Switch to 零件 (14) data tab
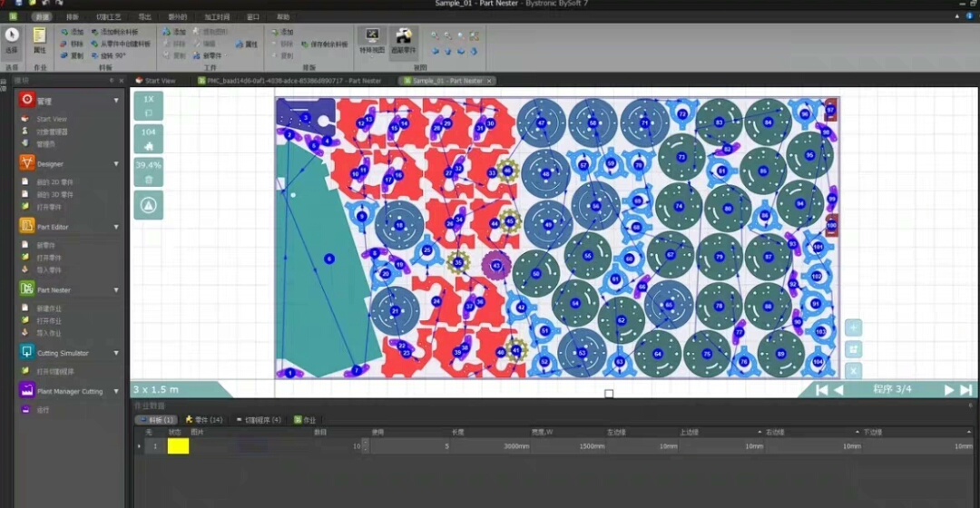The height and width of the screenshot is (508, 980). [204, 420]
